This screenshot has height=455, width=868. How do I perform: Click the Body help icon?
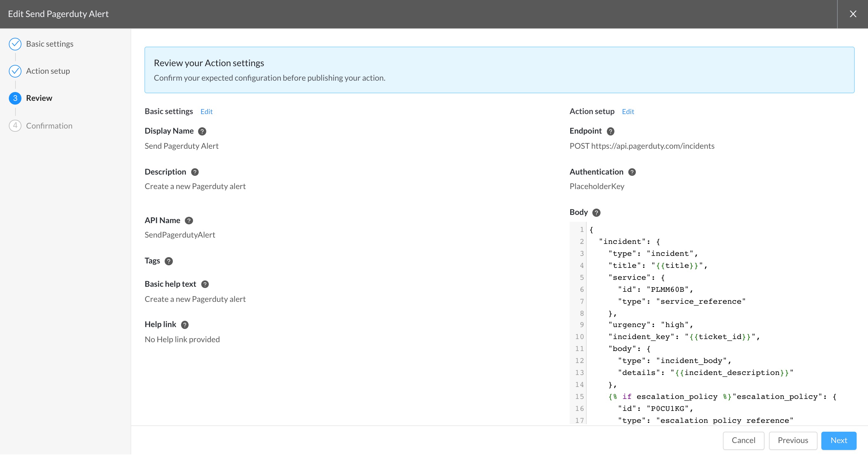(x=596, y=213)
